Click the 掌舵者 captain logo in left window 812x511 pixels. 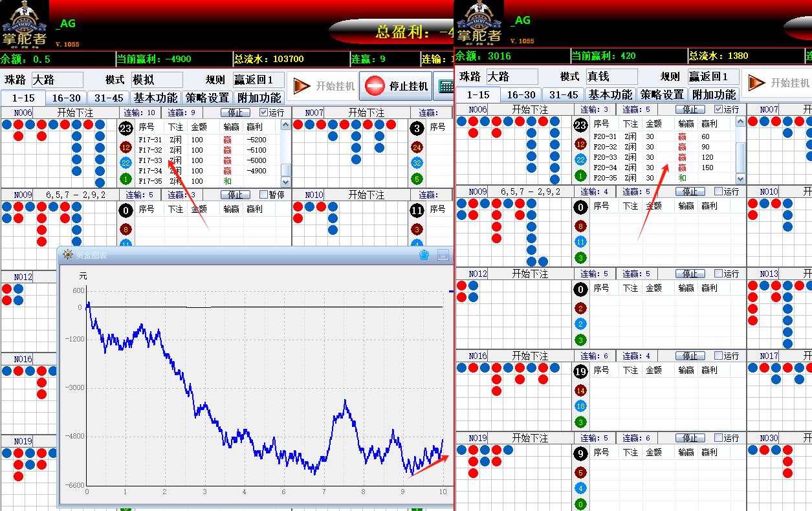click(25, 23)
